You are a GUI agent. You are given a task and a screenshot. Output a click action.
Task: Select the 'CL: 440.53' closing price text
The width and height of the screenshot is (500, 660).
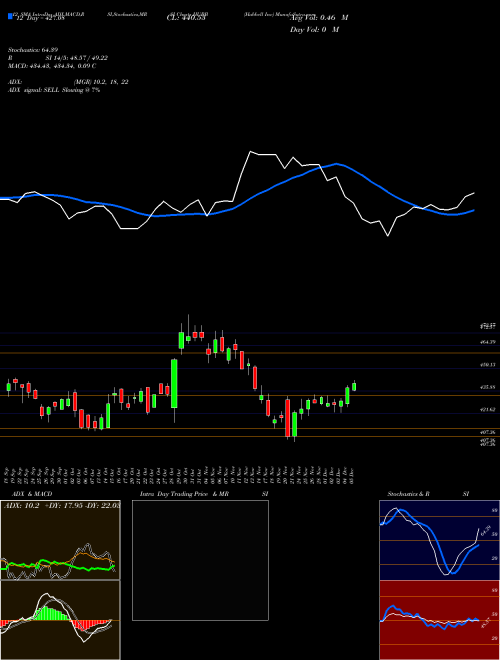(186, 18)
